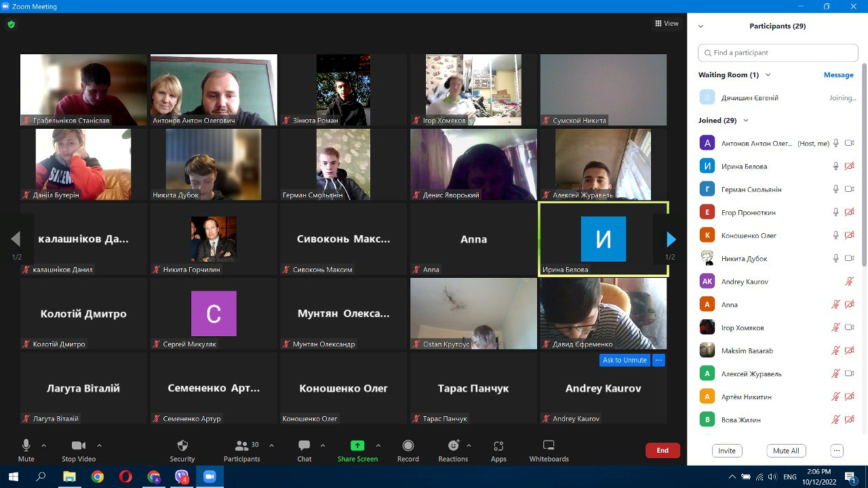
Task: Open the network icon in the system tray
Action: (x=759, y=476)
